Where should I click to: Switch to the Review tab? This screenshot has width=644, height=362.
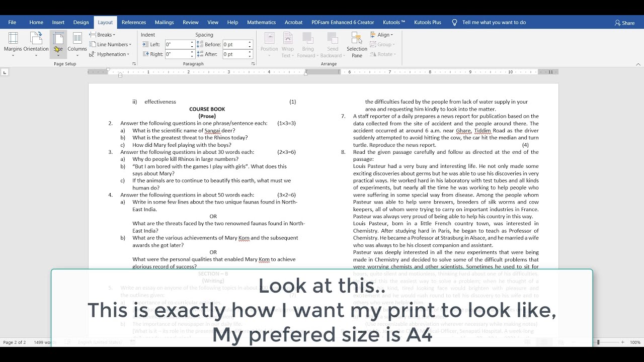coord(191,22)
